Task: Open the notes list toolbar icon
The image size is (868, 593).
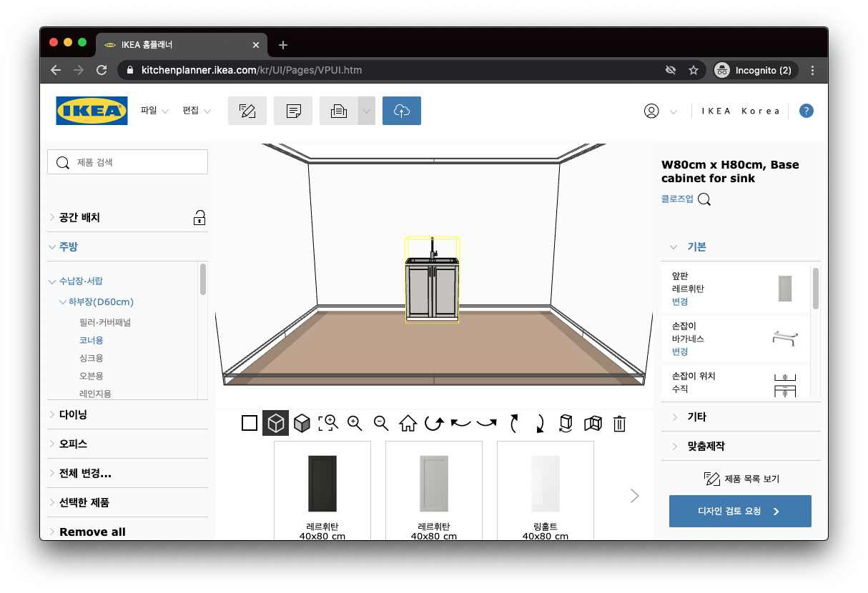Action: [x=293, y=111]
